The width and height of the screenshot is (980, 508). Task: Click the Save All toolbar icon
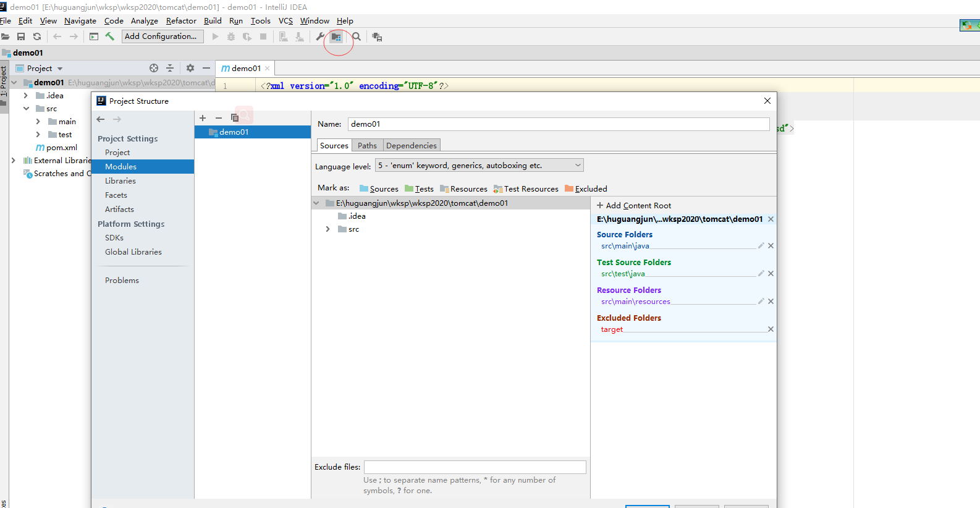pyautogui.click(x=21, y=37)
